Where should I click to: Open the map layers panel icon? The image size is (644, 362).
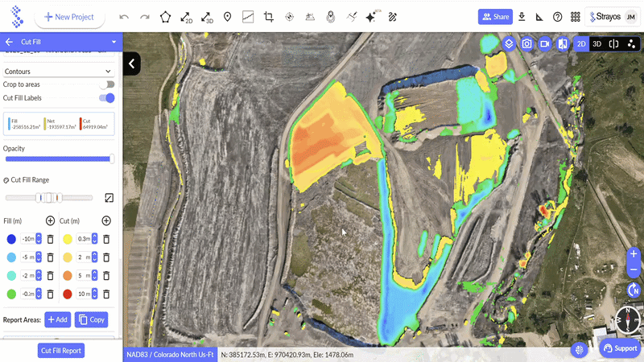[x=509, y=43]
